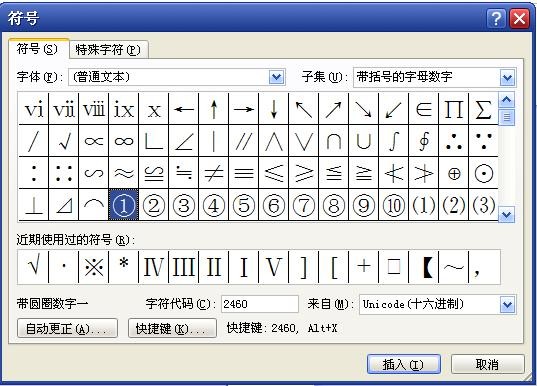The image size is (537, 386).
Task: Choose the summation Σ symbol
Action: tap(484, 109)
